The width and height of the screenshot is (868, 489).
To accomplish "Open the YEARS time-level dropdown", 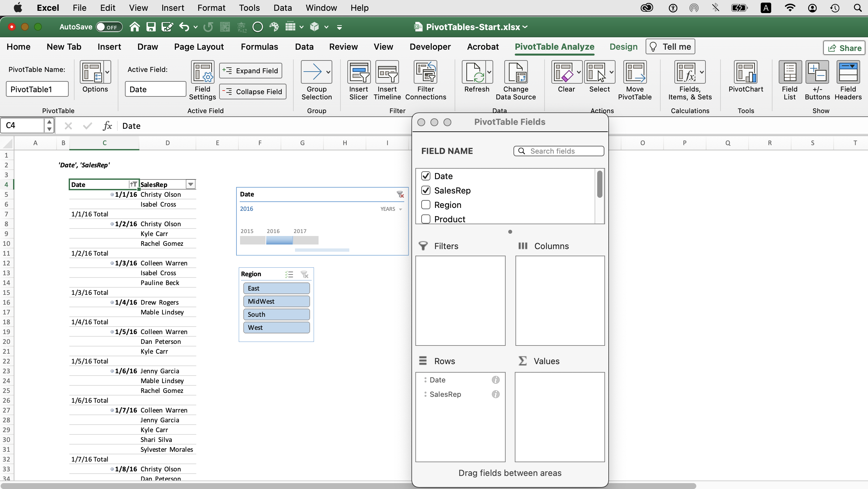I will pos(391,209).
